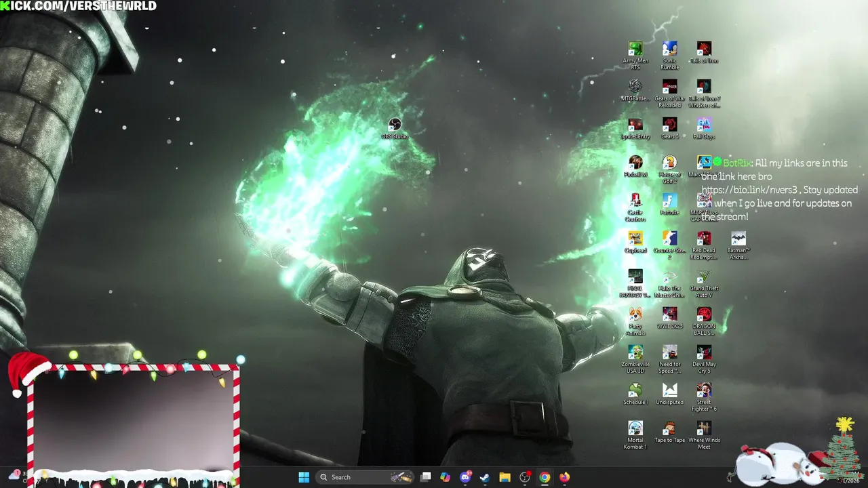Open Task View from the taskbar
Image resolution: width=868 pixels, height=488 pixels.
(x=425, y=477)
